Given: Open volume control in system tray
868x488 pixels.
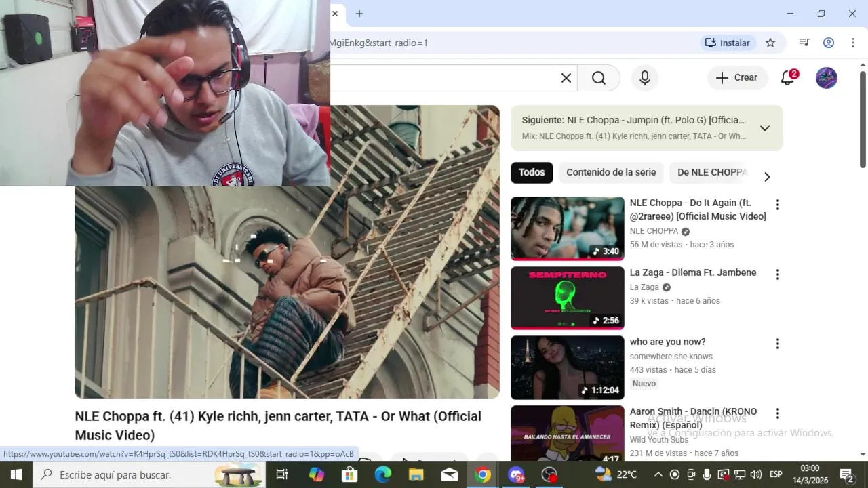Looking at the screenshot, I should coord(756,474).
